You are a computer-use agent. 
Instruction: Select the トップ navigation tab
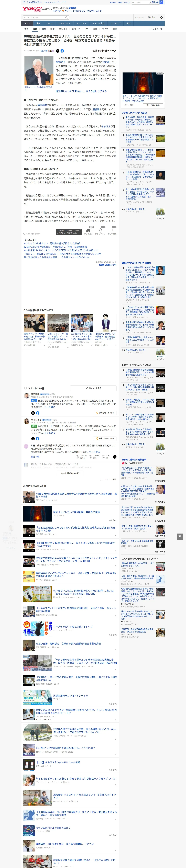click(27, 24)
